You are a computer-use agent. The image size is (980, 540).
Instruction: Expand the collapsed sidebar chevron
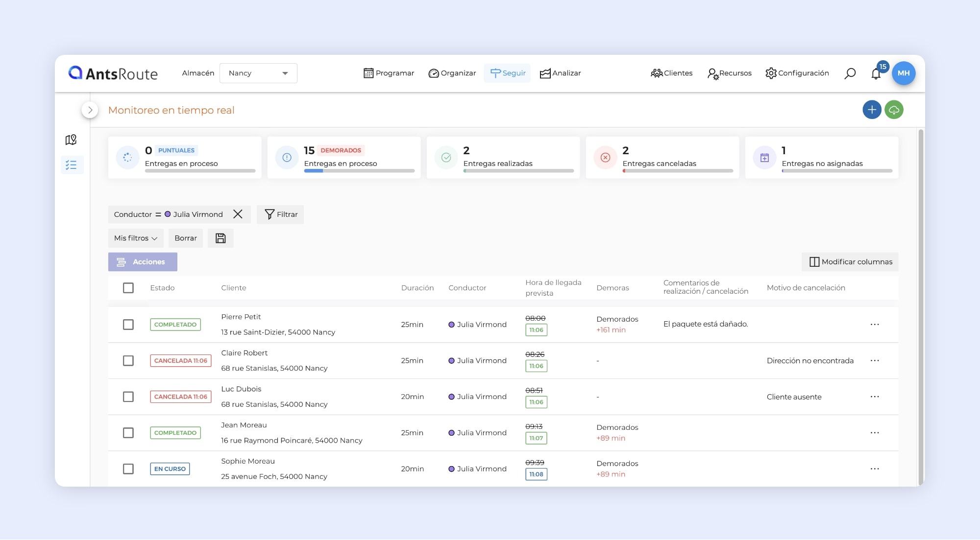[x=90, y=110]
